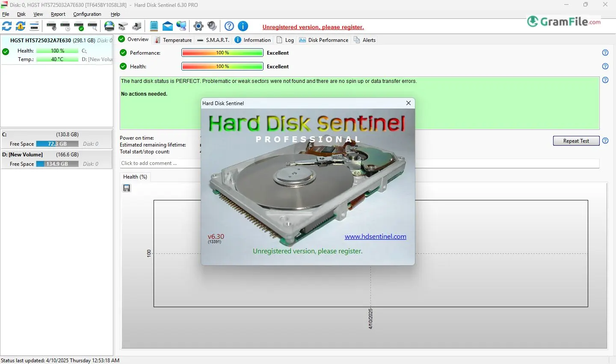Open the Help menu
The height and width of the screenshot is (364, 616).
coord(115,14)
